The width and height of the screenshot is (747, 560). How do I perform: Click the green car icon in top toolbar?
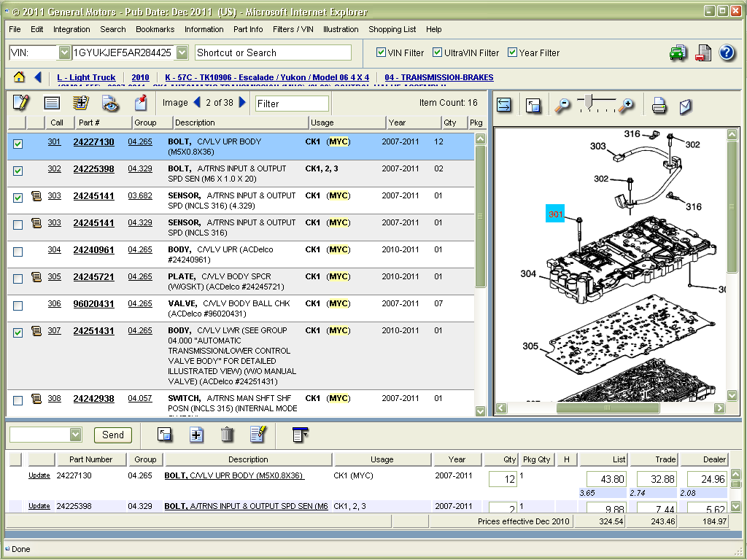click(x=678, y=52)
